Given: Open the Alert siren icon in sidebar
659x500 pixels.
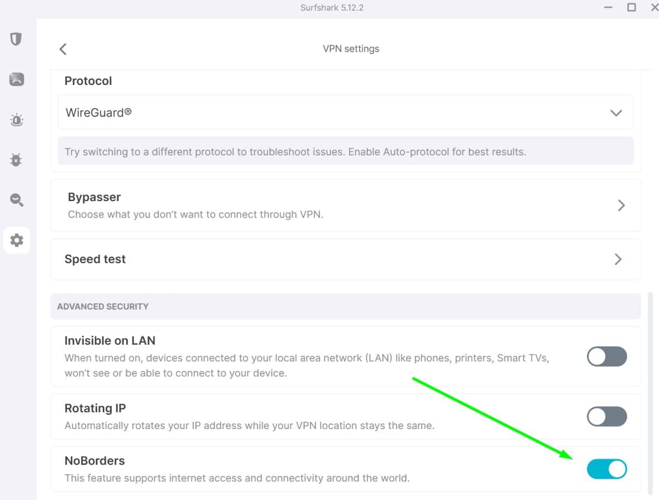Looking at the screenshot, I should coord(16,120).
